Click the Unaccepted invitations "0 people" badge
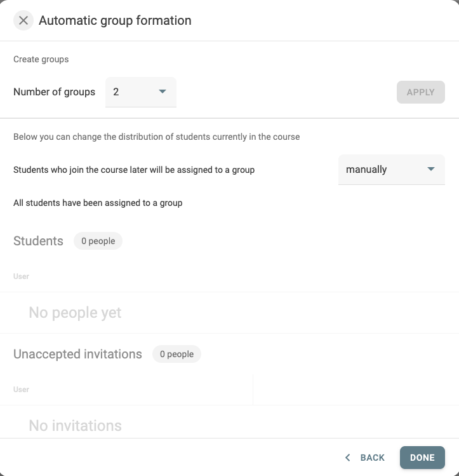Viewport: 459px width, 476px height. pyautogui.click(x=176, y=354)
